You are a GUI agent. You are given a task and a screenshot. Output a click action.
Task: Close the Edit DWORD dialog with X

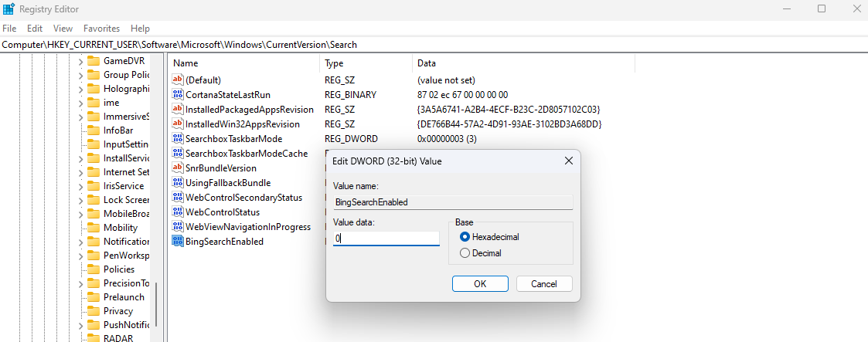pyautogui.click(x=568, y=161)
